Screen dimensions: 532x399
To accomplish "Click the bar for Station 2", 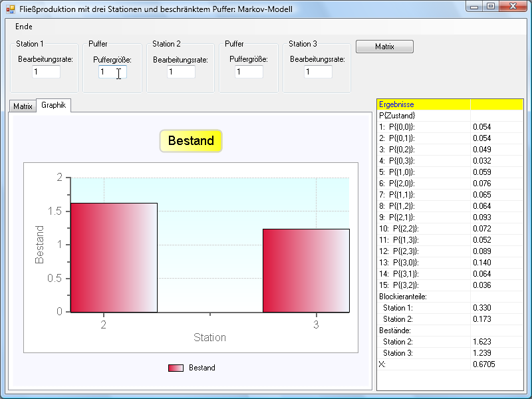I will click(114, 257).
